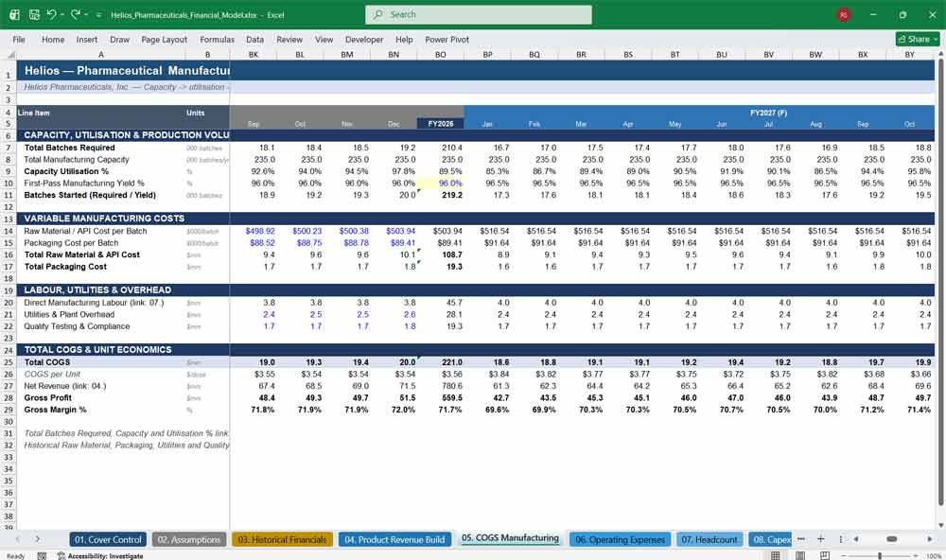Click the Gross Margin % label

point(55,410)
